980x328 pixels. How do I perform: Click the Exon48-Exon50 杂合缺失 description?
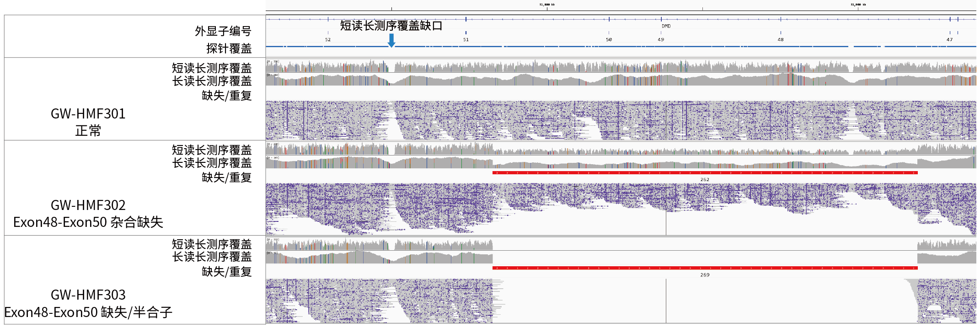(88, 222)
